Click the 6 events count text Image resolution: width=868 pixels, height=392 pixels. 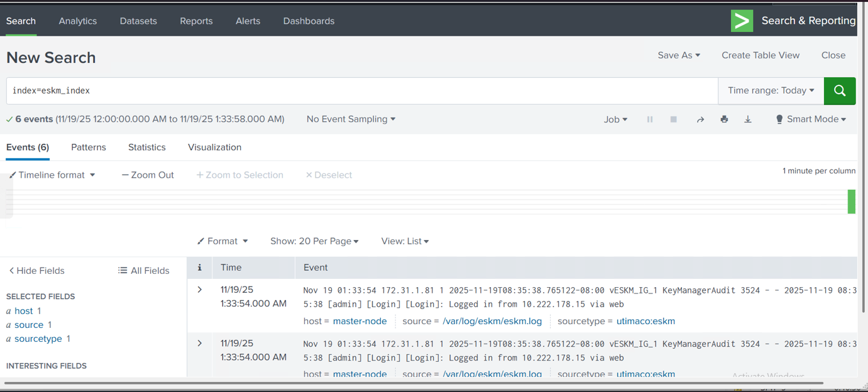[34, 119]
